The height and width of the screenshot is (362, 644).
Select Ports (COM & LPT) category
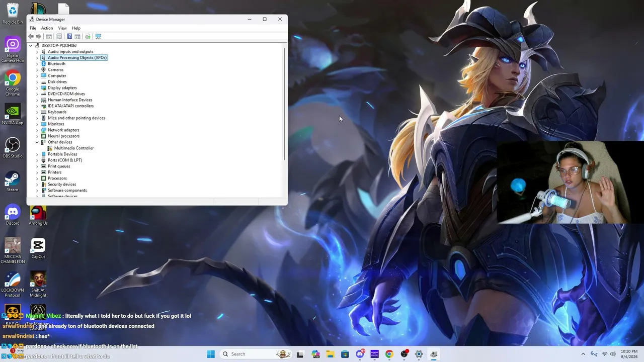(65, 160)
